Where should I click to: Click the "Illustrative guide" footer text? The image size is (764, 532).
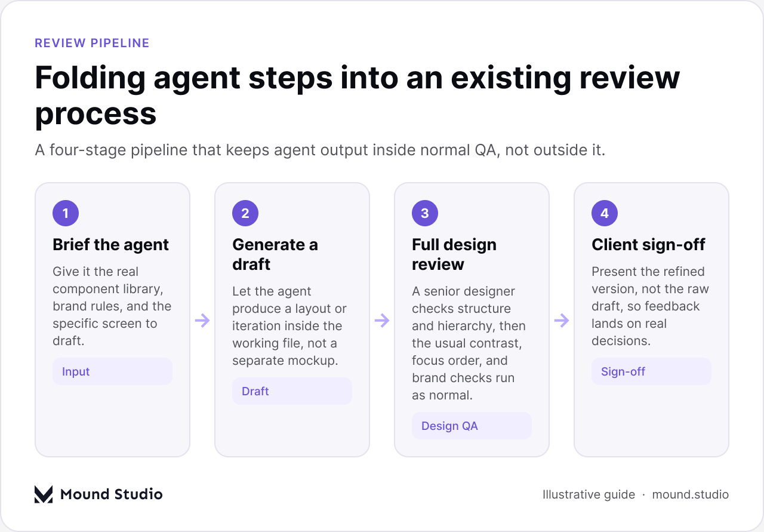[589, 494]
